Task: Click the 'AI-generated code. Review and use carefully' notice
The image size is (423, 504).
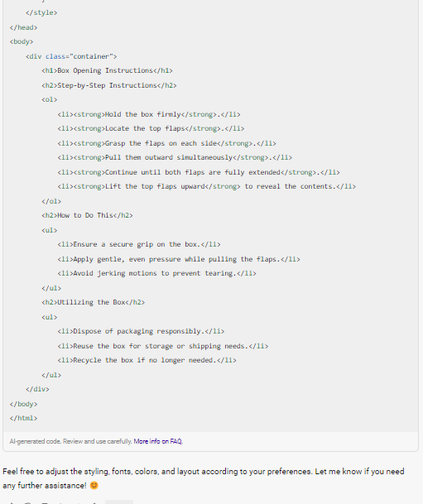Action: click(70, 441)
